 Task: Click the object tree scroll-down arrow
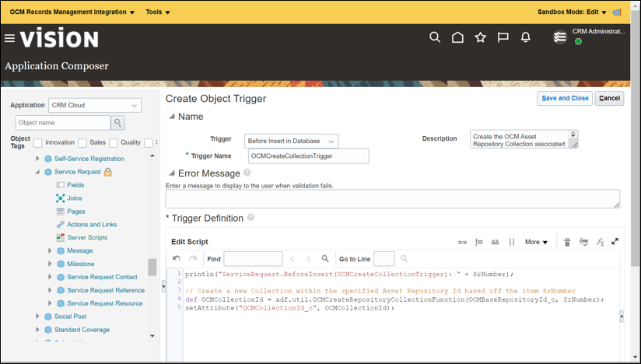(152, 336)
